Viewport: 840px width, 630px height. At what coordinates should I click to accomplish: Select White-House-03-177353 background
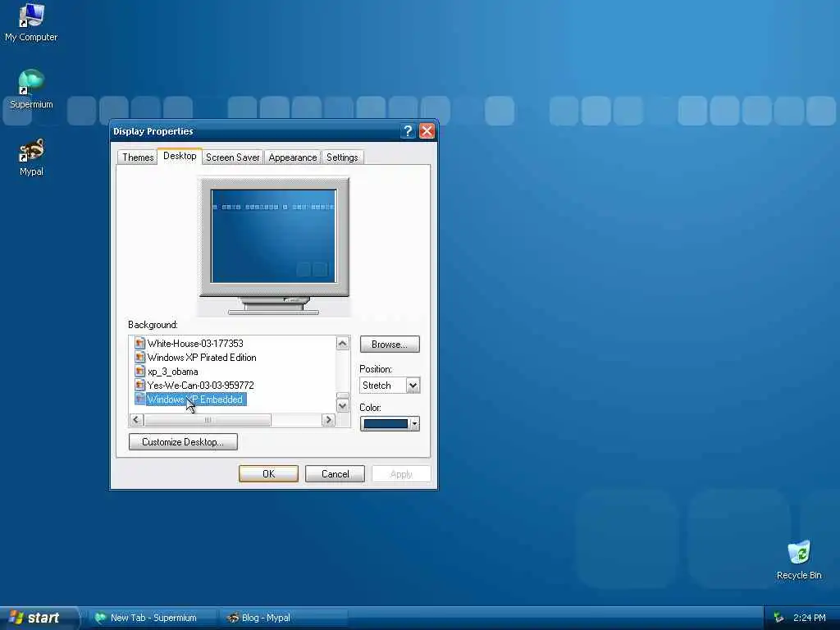195,344
